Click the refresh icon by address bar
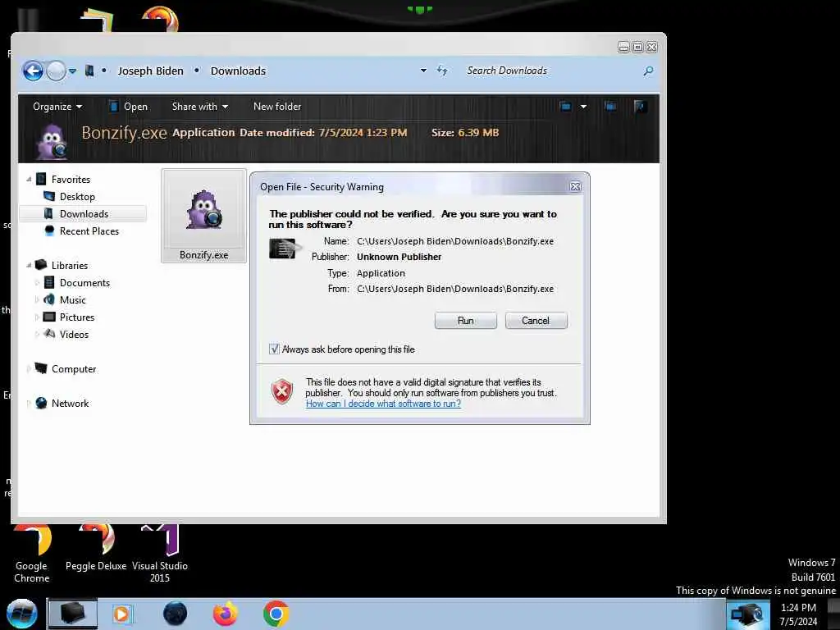Viewport: 840px width, 630px height. pos(442,71)
